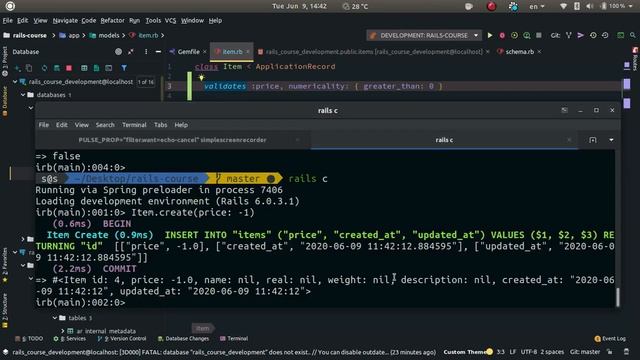Screen dimensions: 640x360
Task: Click the models breadcrumb in navigation bar
Action: click(x=104, y=36)
